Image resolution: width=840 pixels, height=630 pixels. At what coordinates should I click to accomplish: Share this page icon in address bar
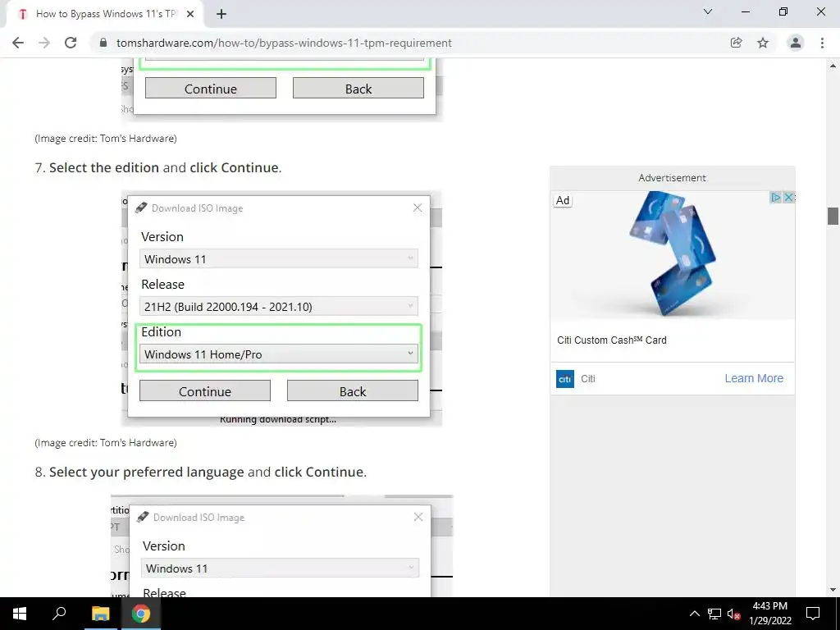[x=736, y=43]
